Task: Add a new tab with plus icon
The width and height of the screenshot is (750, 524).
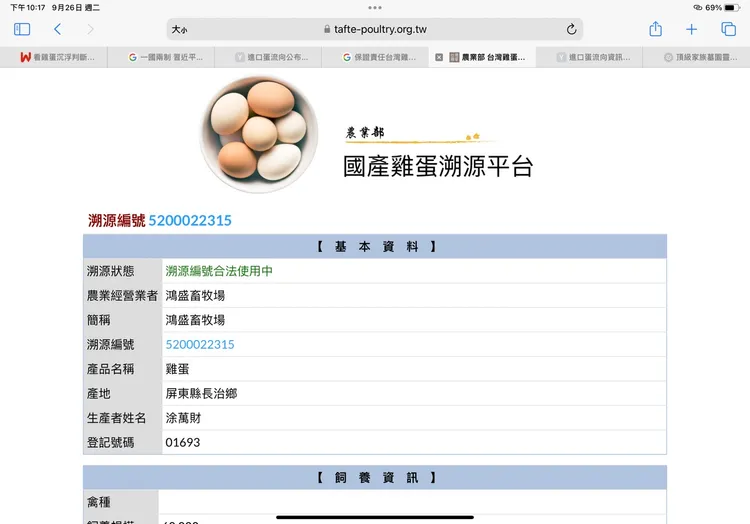Action: (691, 30)
